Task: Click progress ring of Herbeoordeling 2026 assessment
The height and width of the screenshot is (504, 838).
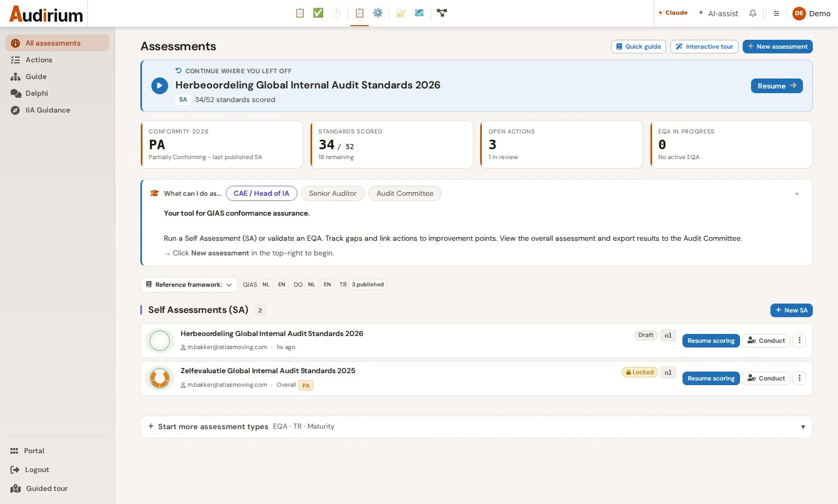Action: 160,341
